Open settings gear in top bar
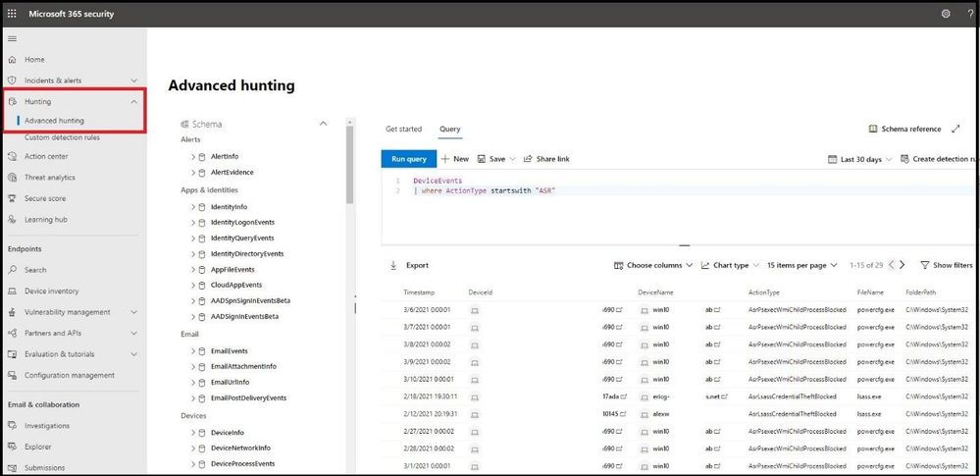The width and height of the screenshot is (980, 476). pos(946,13)
